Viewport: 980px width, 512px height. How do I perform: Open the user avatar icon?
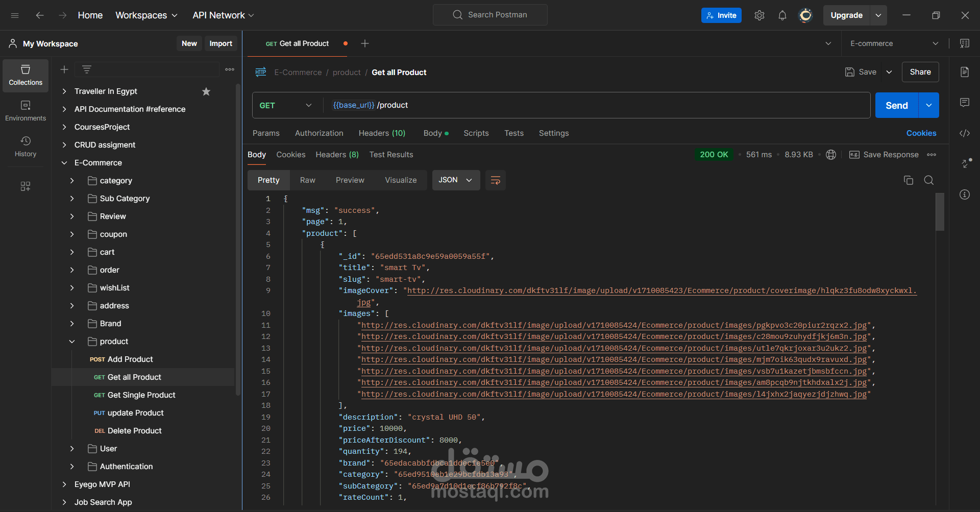805,15
